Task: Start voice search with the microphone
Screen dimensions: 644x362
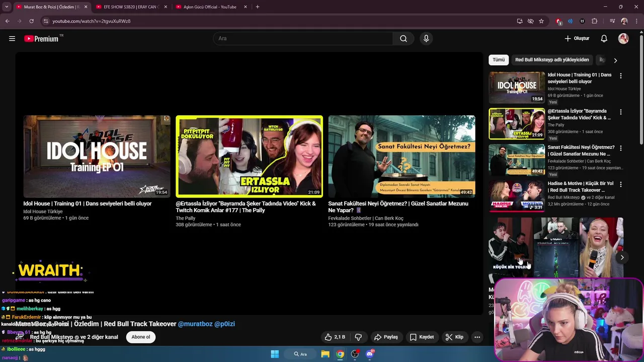Action: coord(426,39)
